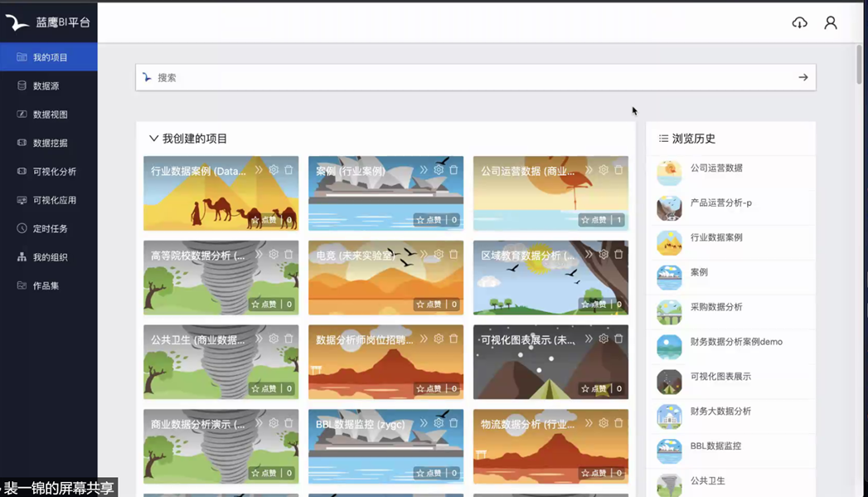Open gear settings on 物流数据分析 card
The width and height of the screenshot is (868, 497).
coord(604,423)
